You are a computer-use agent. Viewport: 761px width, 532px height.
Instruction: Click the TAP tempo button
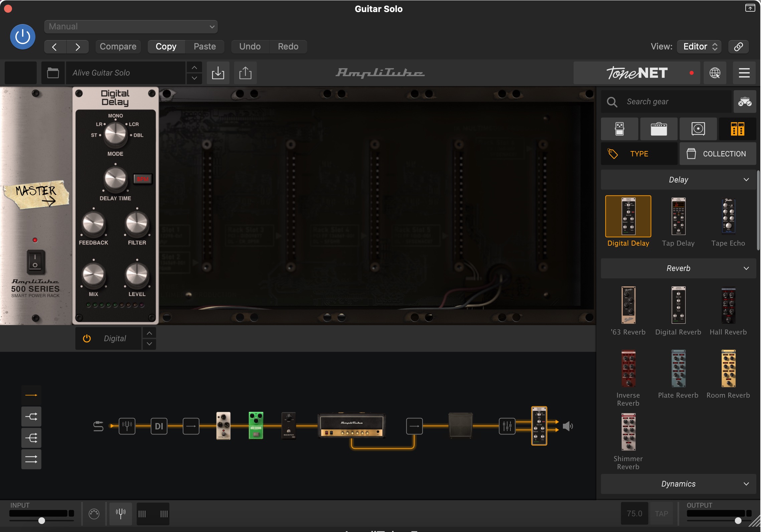pyautogui.click(x=661, y=514)
